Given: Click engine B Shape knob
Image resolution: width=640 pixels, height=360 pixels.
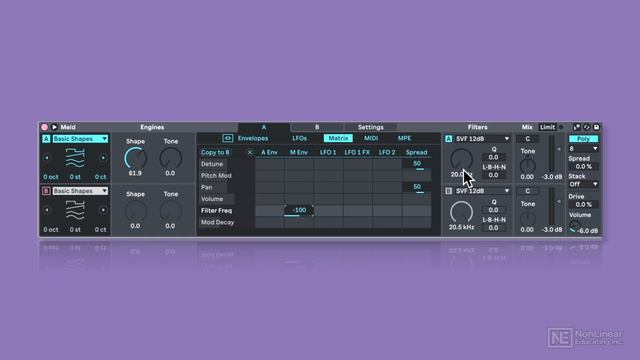Looking at the screenshot, I should (136, 211).
